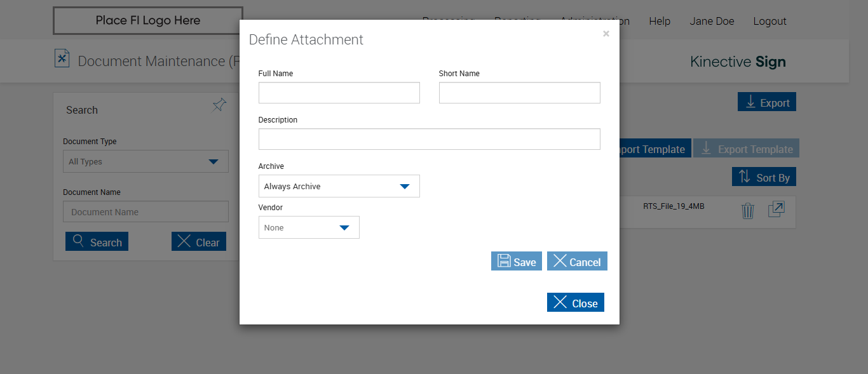
Task: Close the dialog using the top-right X
Action: click(606, 34)
